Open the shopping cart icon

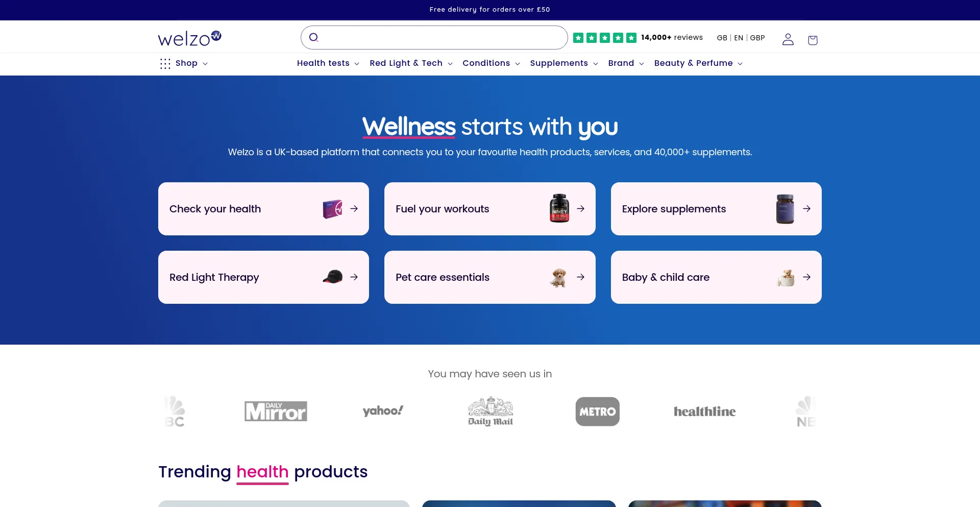(x=813, y=40)
